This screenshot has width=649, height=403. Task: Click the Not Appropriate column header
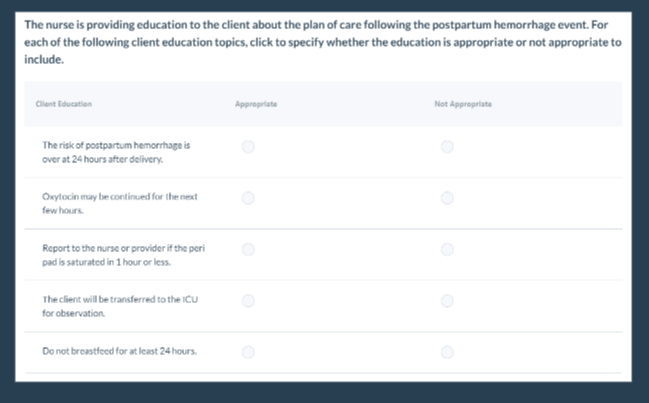(x=463, y=104)
